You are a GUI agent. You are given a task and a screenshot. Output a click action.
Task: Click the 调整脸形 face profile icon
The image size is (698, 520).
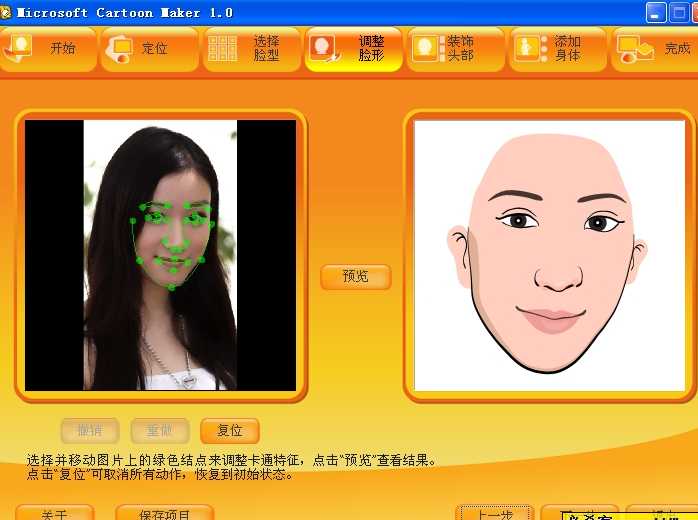323,48
